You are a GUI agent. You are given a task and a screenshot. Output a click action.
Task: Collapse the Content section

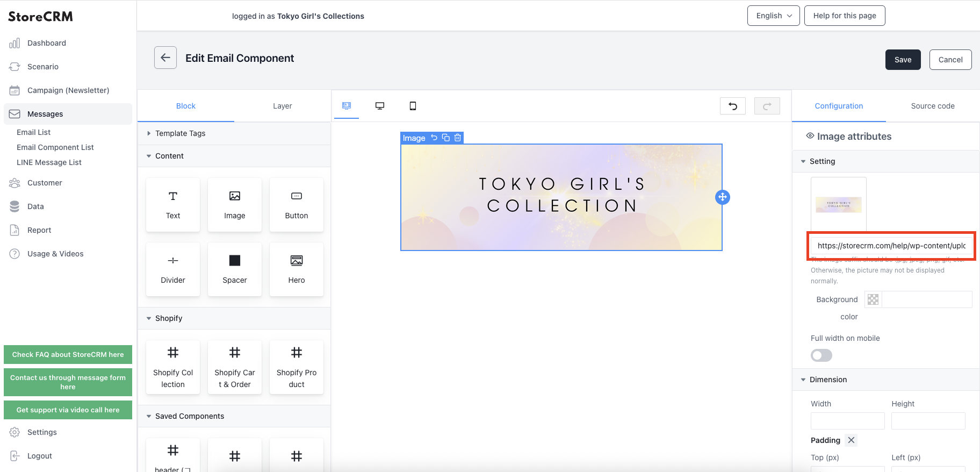click(234, 156)
